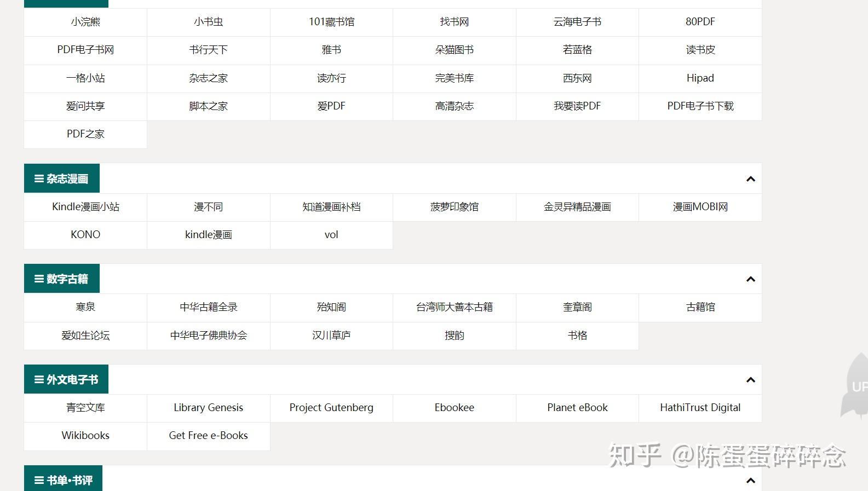This screenshot has width=868, height=491.
Task: Click the 外文电子书 category header
Action: coord(66,379)
